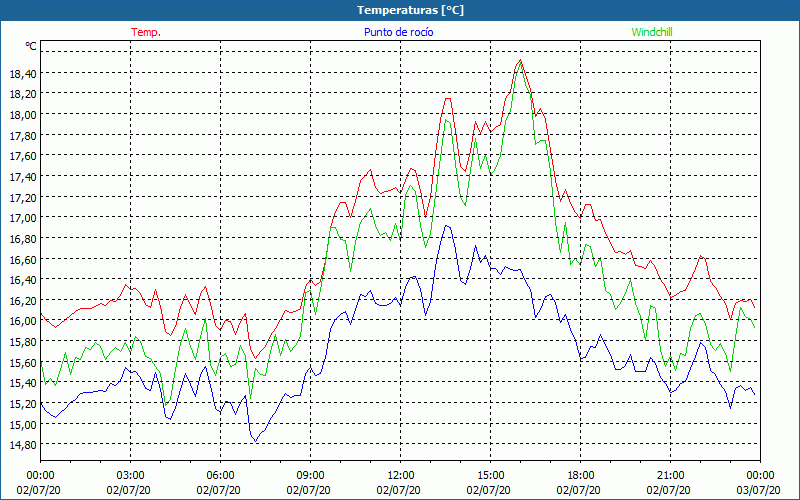Click the 14,80 y-axis value

(23, 445)
